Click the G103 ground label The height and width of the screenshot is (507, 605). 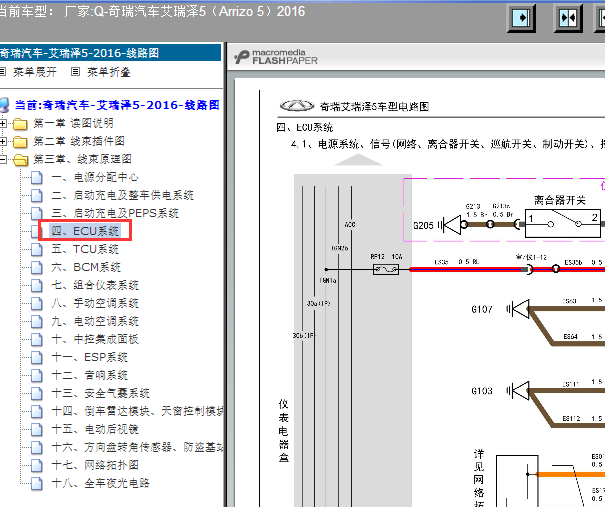482,391
